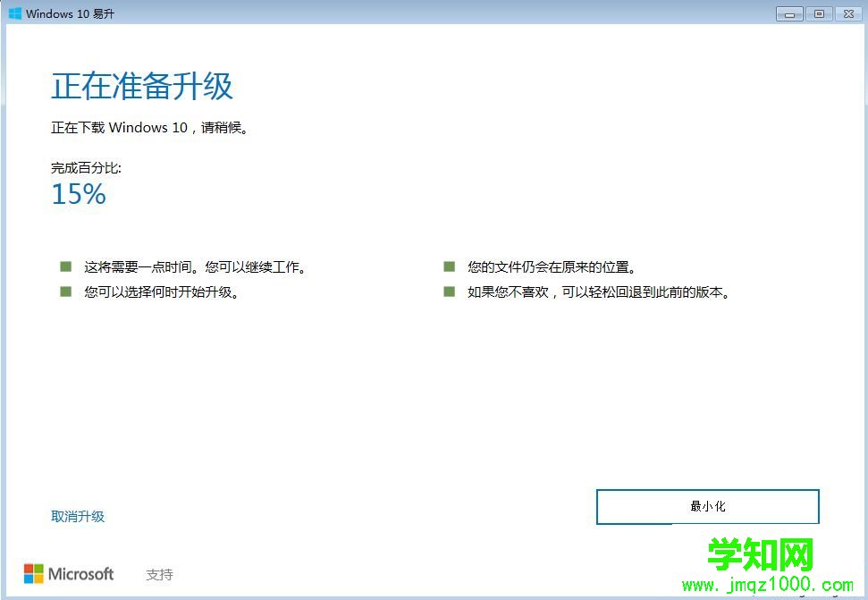This screenshot has height=600, width=868.
Task: Open the 支持 support link
Action: click(x=159, y=574)
